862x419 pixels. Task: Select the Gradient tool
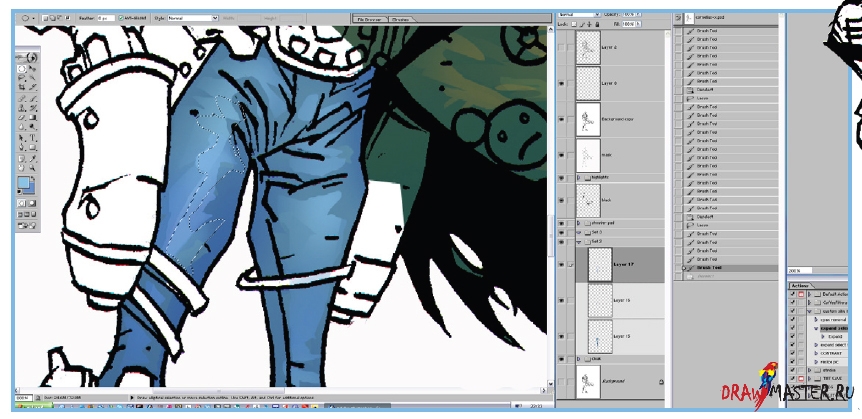pos(33,116)
